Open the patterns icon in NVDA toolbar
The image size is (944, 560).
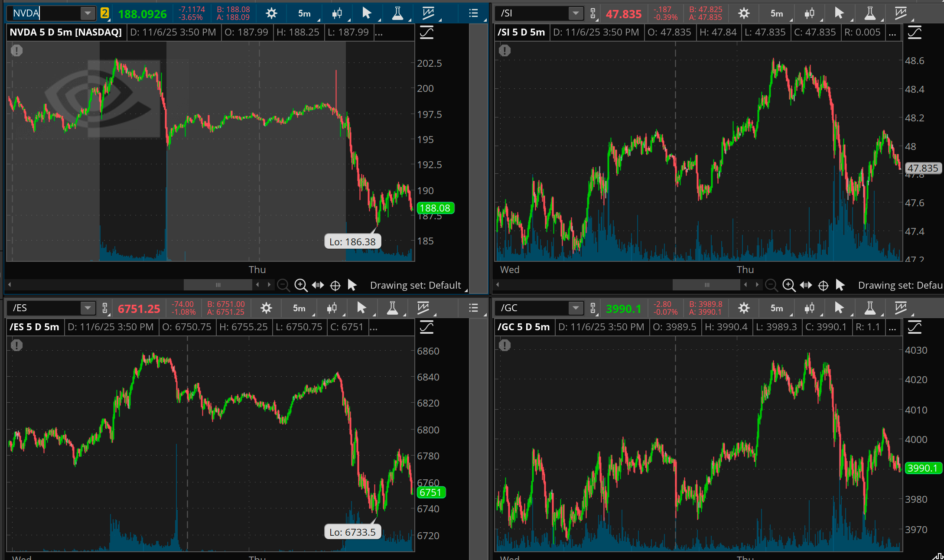428,13
